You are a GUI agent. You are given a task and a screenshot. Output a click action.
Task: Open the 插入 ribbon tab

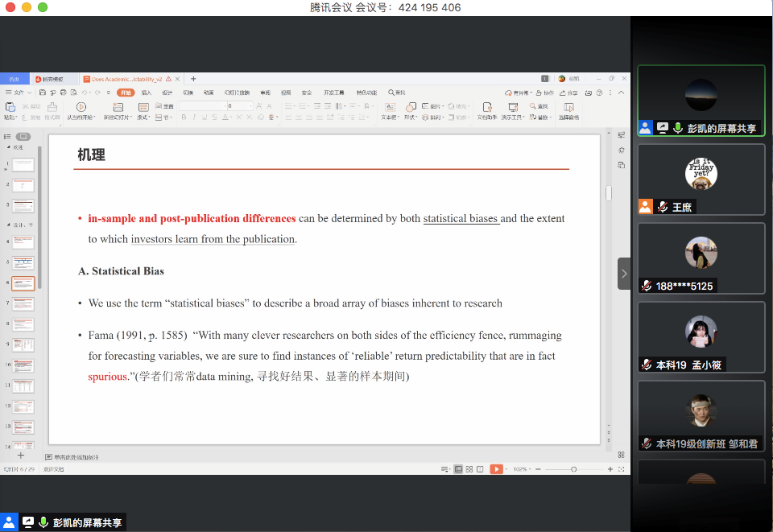(146, 93)
